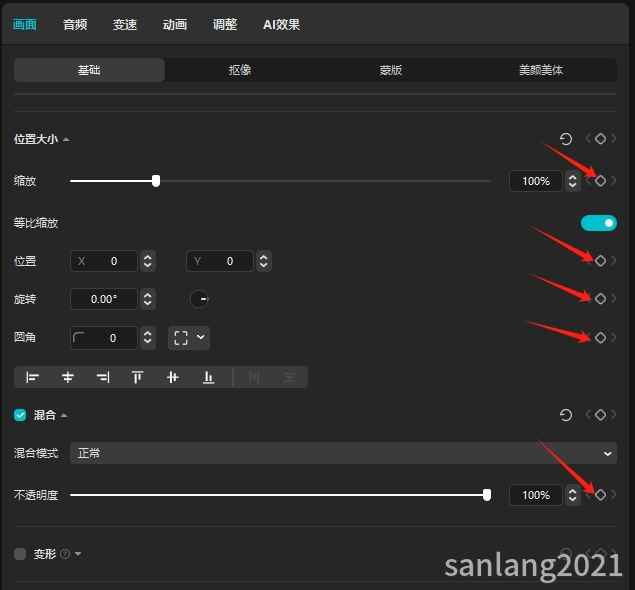Align left icon in alignment bar
The height and width of the screenshot is (590, 635).
[32, 377]
